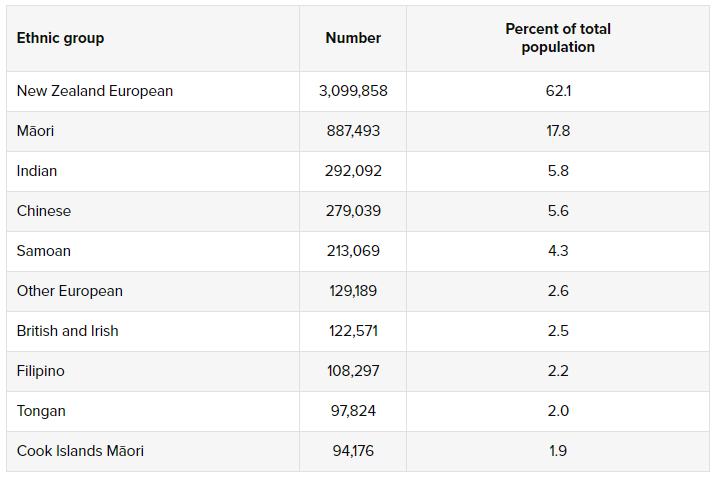The image size is (716, 480).
Task: Select the Samoan row label
Action: click(44, 251)
